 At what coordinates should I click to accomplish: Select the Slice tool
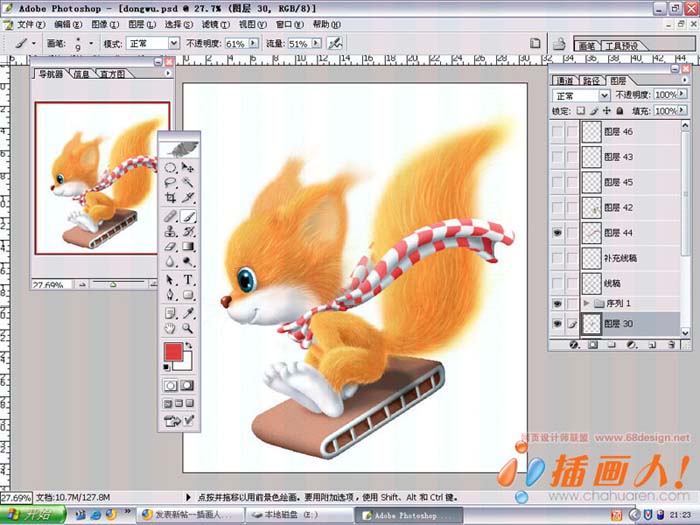click(188, 198)
